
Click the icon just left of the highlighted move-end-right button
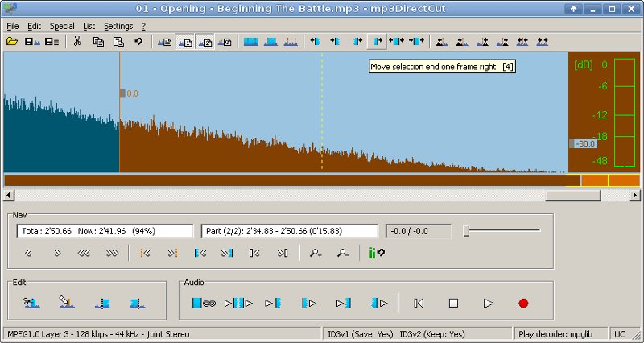(357, 42)
